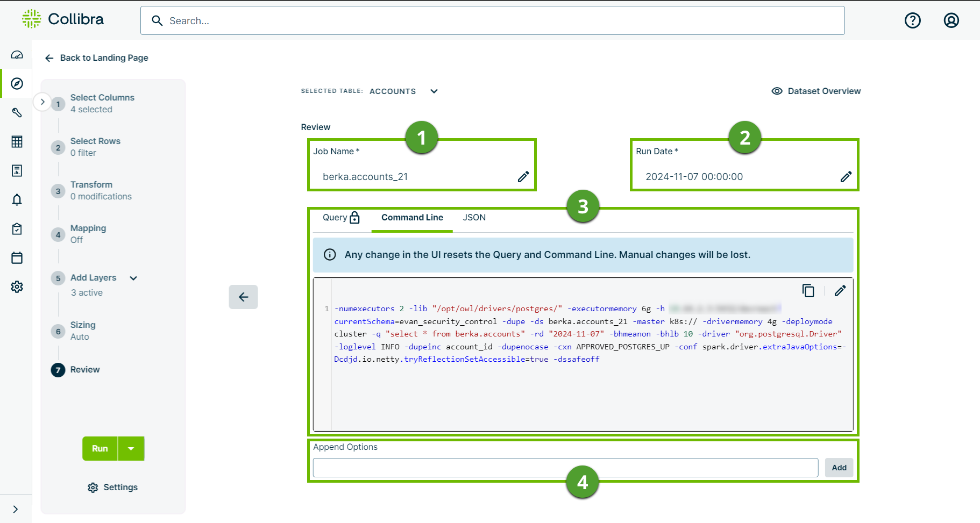Switch to the JSON tab
This screenshot has width=980, height=523.
(474, 217)
